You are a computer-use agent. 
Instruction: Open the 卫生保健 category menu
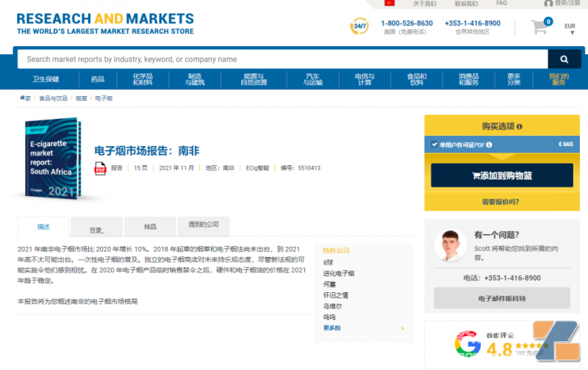46,79
